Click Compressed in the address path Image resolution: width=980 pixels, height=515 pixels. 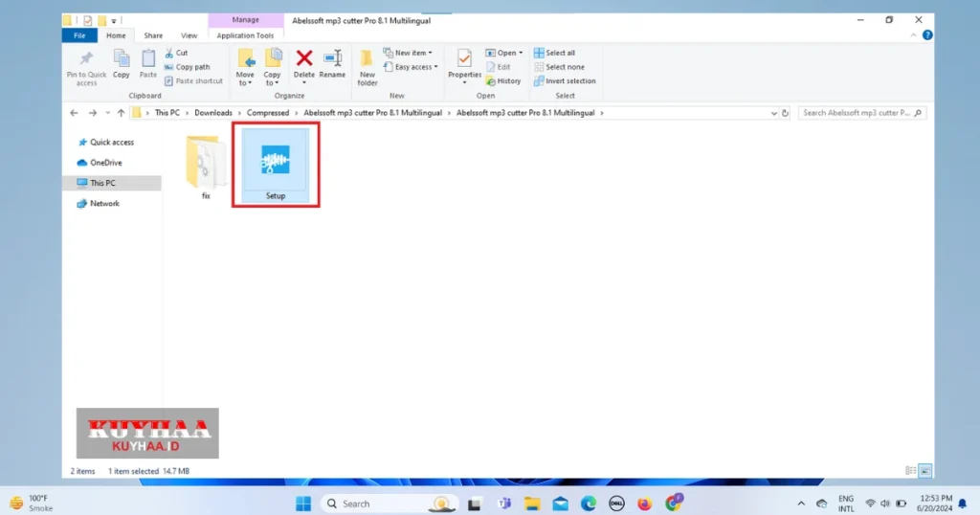268,113
